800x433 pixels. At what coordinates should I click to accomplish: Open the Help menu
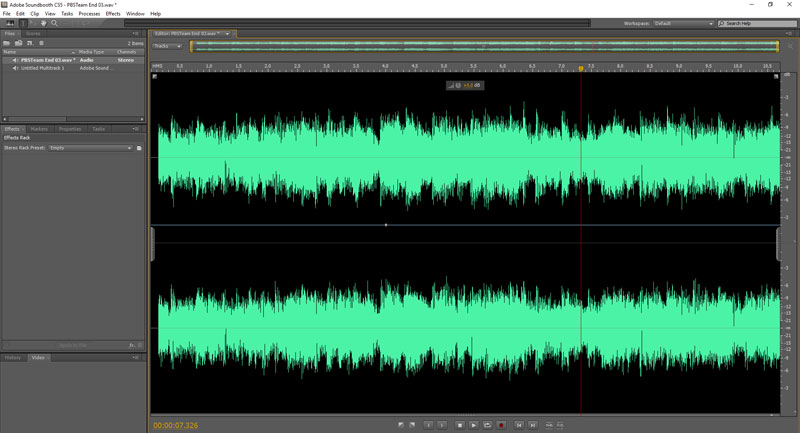pos(156,14)
